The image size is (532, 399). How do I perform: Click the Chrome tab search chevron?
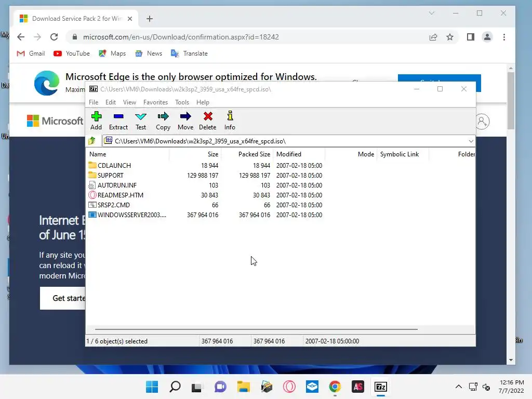[x=432, y=13]
